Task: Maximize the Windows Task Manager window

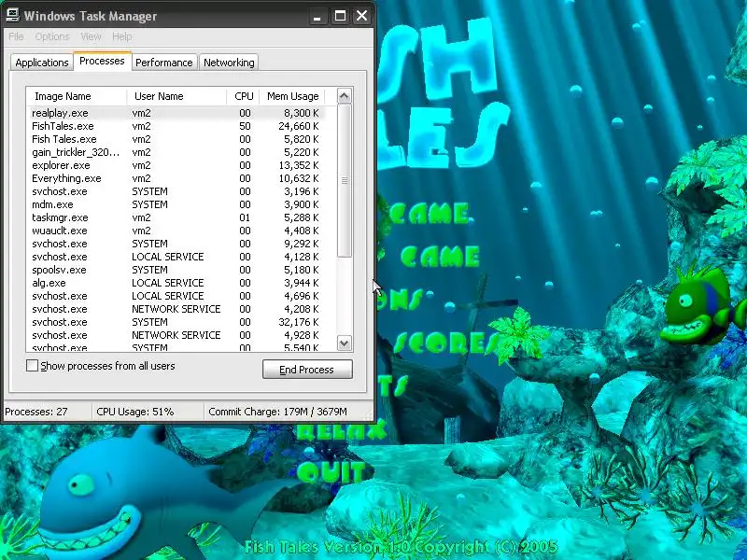Action: click(x=340, y=16)
